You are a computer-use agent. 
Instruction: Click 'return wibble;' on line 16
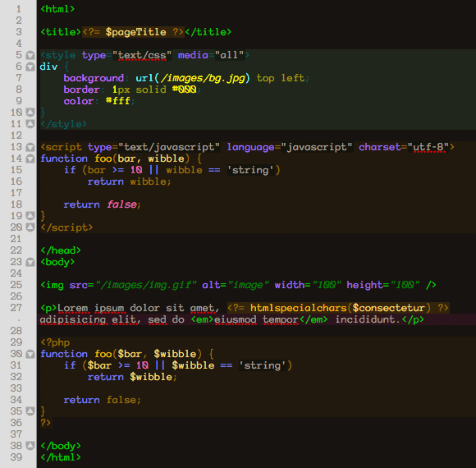point(130,181)
